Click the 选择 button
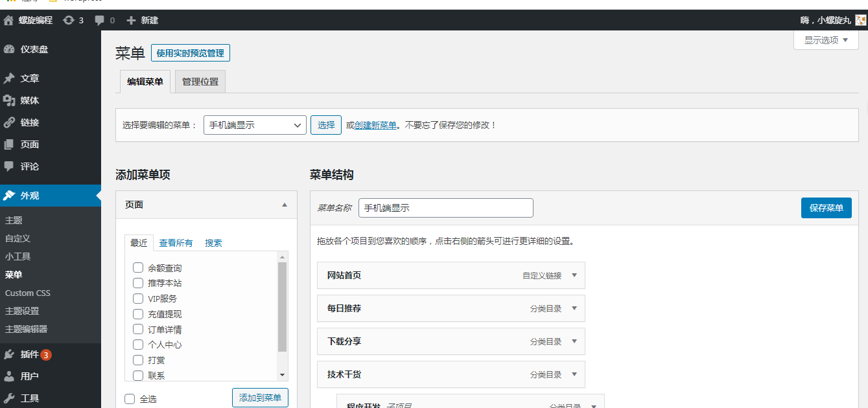 tap(326, 125)
